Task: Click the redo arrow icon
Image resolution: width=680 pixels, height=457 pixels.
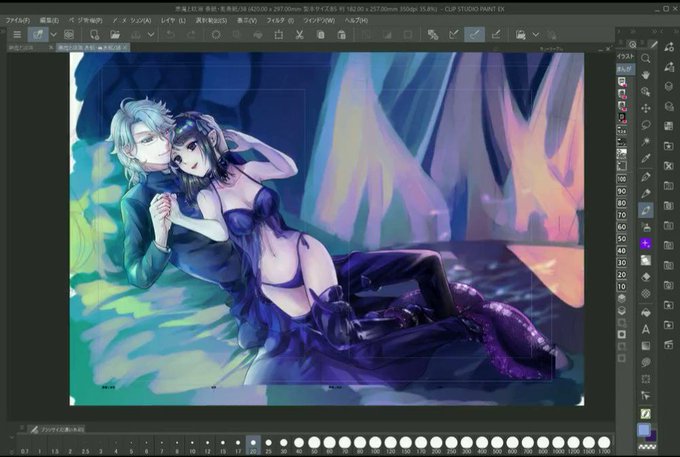Action: tap(191, 35)
